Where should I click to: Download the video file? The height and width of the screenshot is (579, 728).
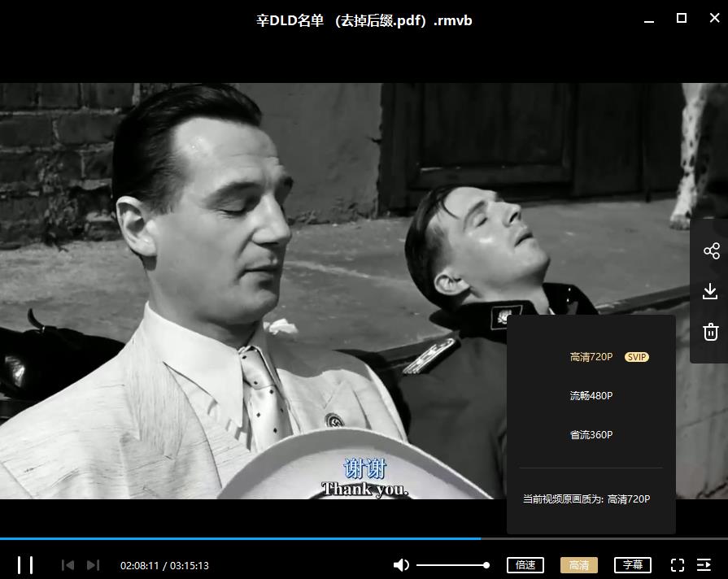(x=710, y=292)
